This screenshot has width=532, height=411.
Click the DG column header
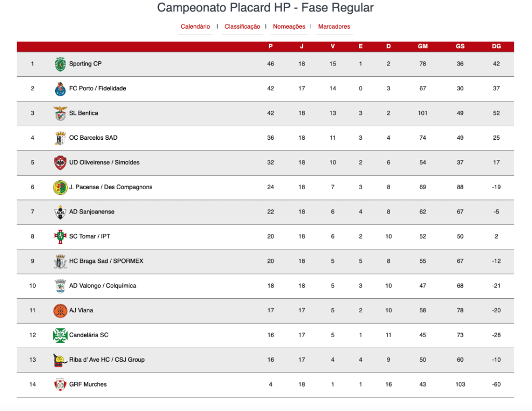tap(496, 46)
